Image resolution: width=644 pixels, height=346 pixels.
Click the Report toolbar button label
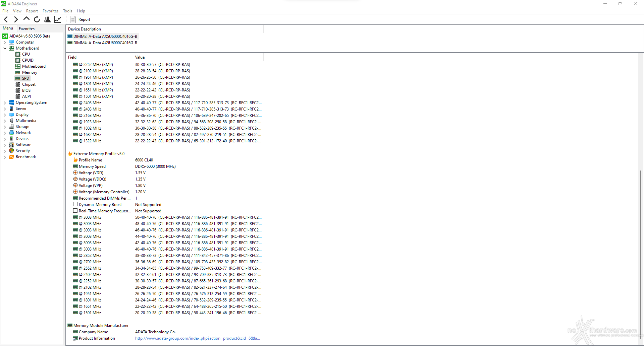click(x=84, y=19)
